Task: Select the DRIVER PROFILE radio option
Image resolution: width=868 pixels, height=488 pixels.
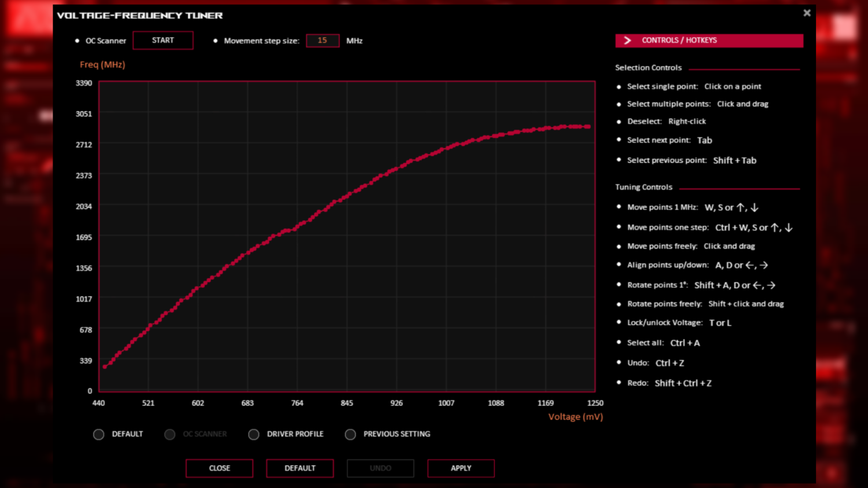Action: pos(253,434)
